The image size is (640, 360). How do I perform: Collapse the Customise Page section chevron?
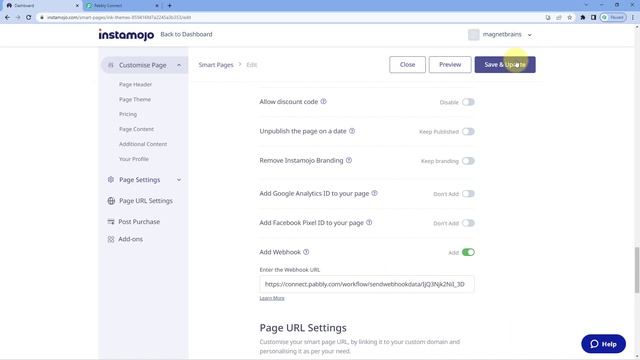coord(179,65)
